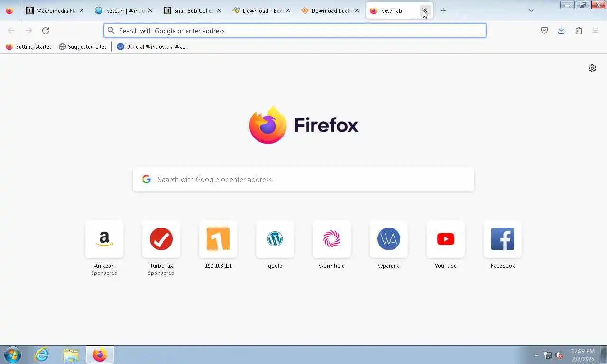Show hidden system tray icons
This screenshot has height=364, width=607.
coord(536,355)
